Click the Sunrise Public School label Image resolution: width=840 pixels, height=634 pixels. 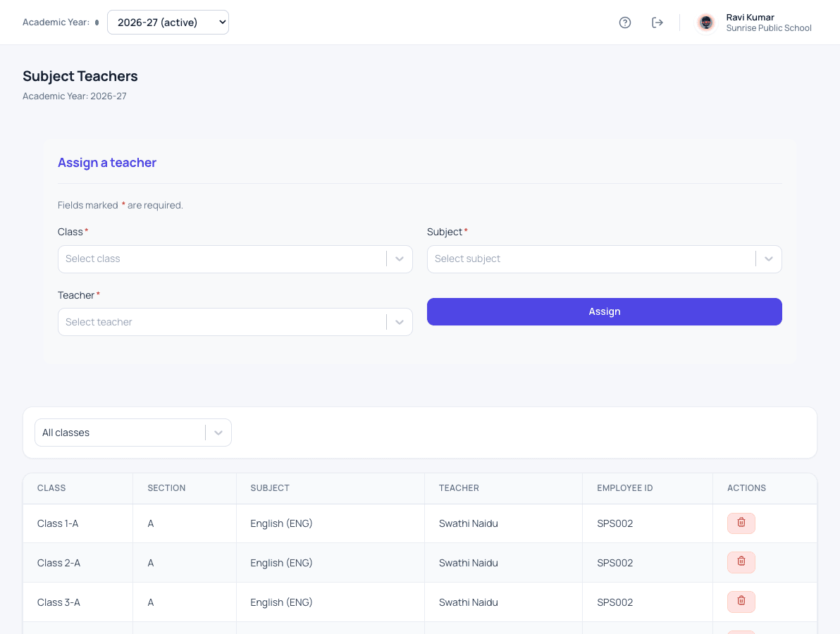[x=769, y=28]
